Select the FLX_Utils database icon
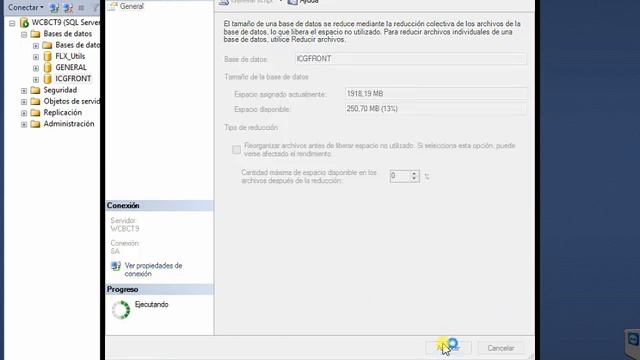This screenshot has height=360, width=640. [x=48, y=56]
